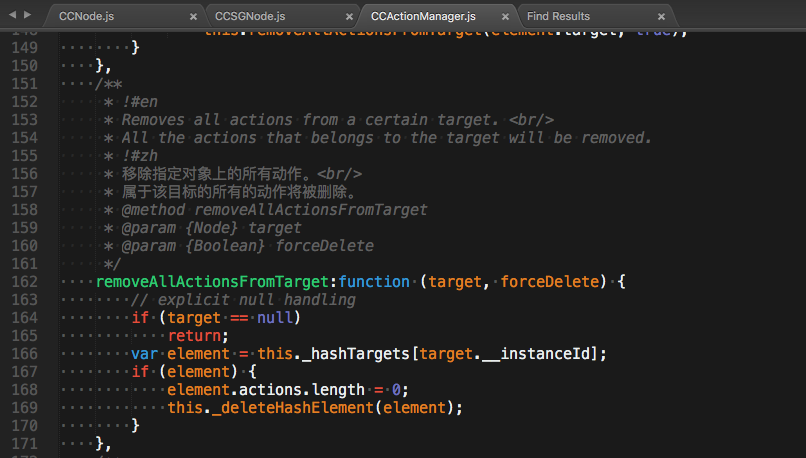Click line number 151 in the gutter
Image resolution: width=806 pixels, height=458 pixels.
tap(24, 84)
